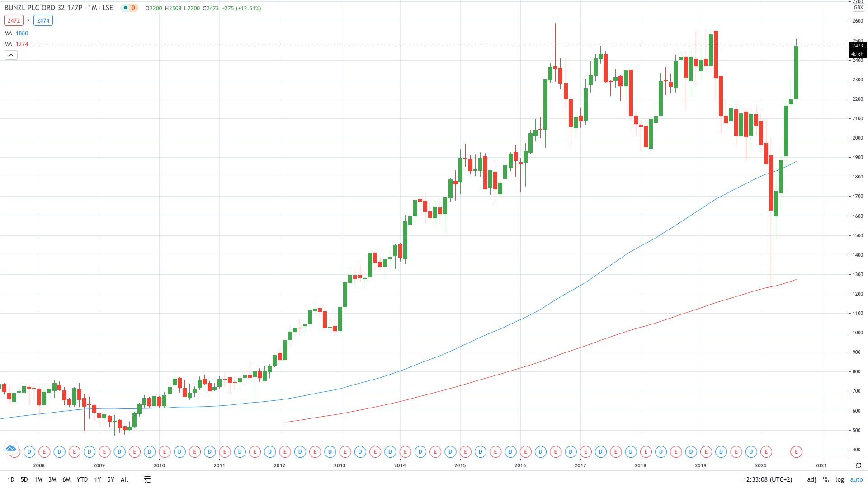
Task: Open the timezone menu at 12:33:08 (UTC+2)
Action: [768, 479]
